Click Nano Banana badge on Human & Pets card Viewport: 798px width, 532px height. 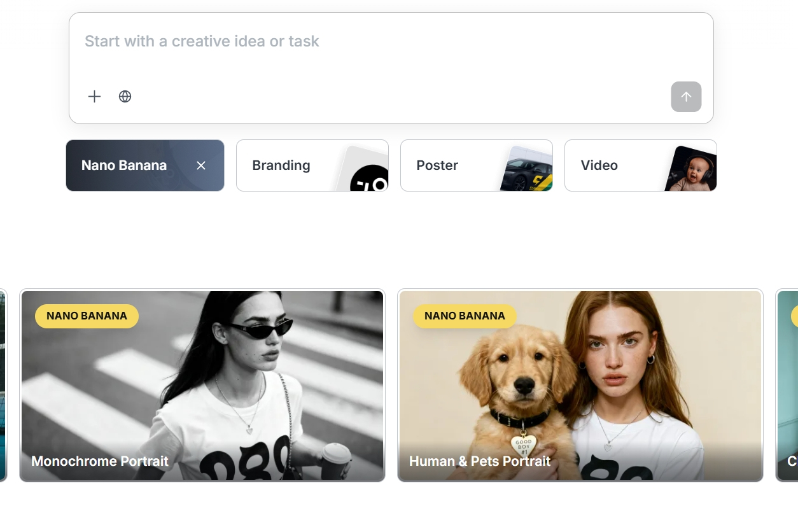click(465, 316)
